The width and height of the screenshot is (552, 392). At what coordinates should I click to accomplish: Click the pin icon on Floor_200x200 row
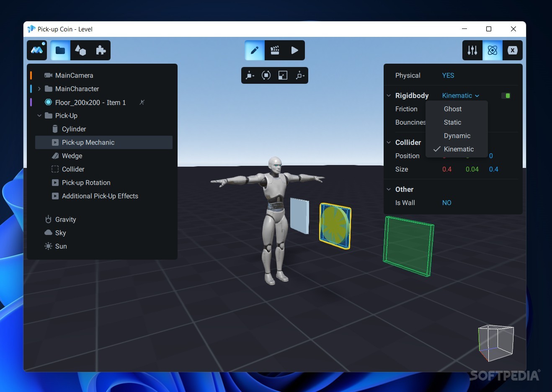point(142,102)
